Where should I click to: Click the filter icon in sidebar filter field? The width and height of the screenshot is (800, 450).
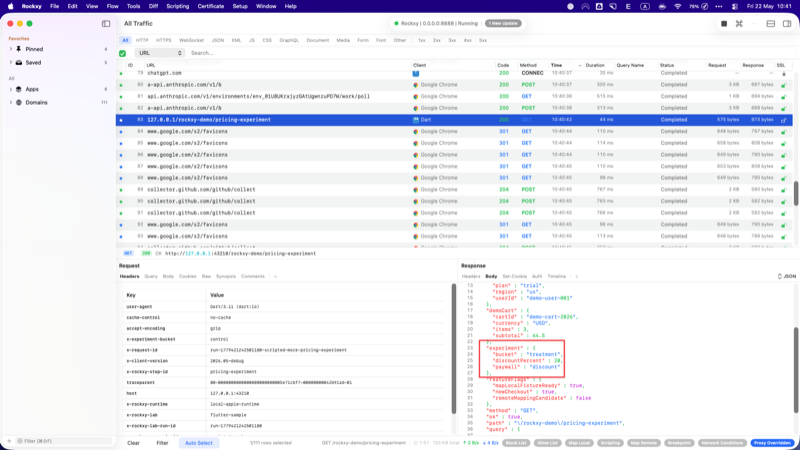click(20, 441)
